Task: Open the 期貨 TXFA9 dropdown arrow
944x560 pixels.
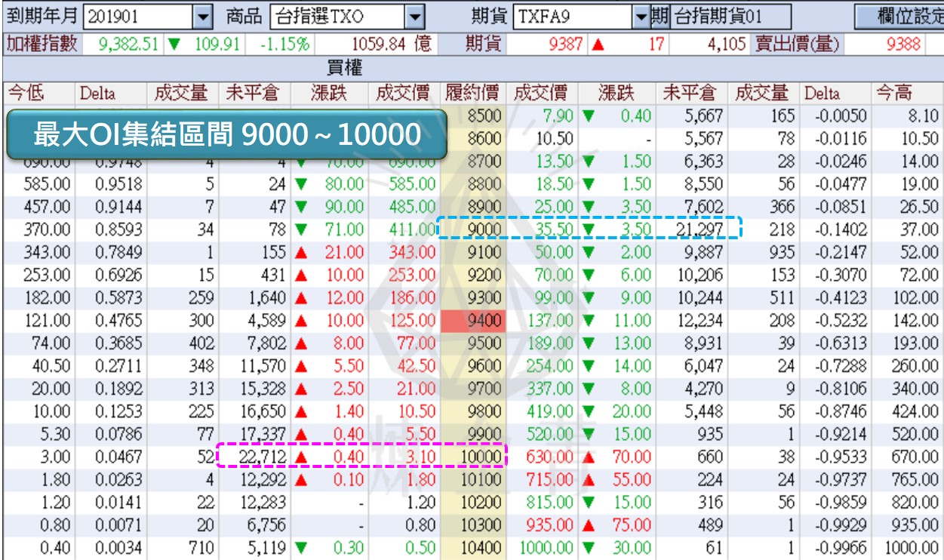Action: click(641, 15)
